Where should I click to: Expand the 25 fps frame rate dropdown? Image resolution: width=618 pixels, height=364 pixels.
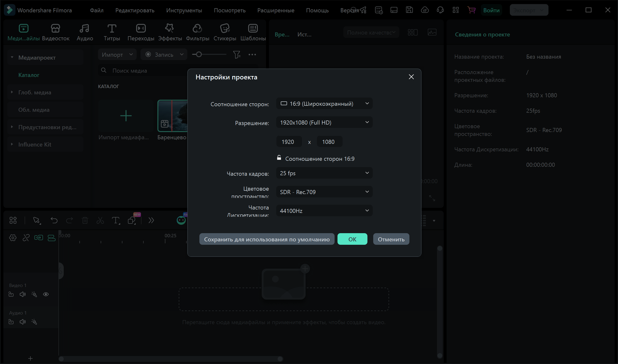click(324, 173)
